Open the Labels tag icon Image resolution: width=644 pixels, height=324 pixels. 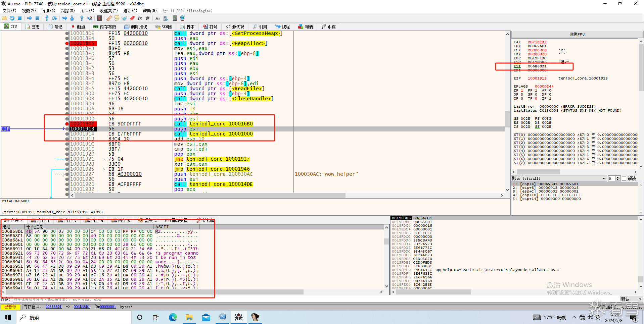click(125, 18)
